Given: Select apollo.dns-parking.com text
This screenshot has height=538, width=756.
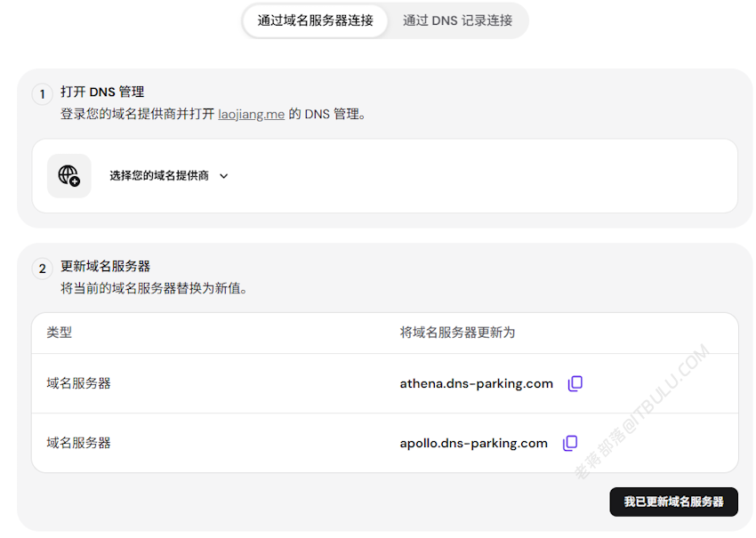Looking at the screenshot, I should [473, 443].
